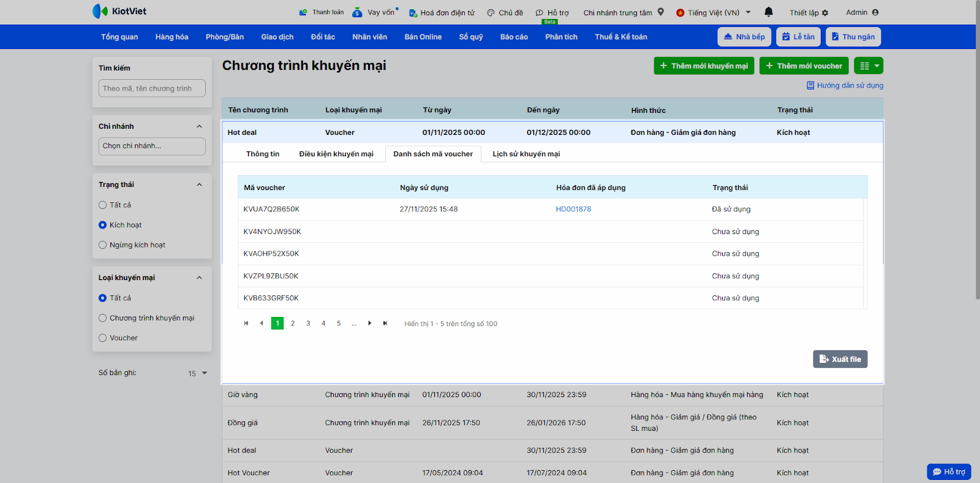The height and width of the screenshot is (483, 980).
Task: Open Vay vốn loan icon
Action: [x=357, y=12]
